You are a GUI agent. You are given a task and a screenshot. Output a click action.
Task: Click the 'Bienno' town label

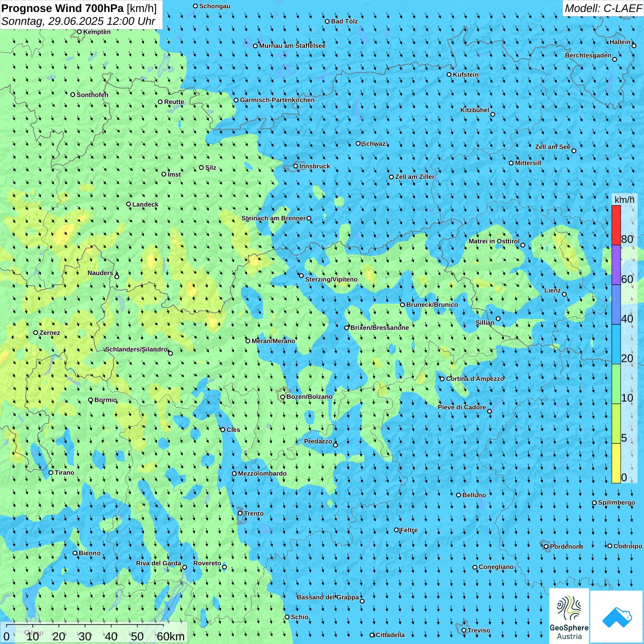click(x=90, y=553)
